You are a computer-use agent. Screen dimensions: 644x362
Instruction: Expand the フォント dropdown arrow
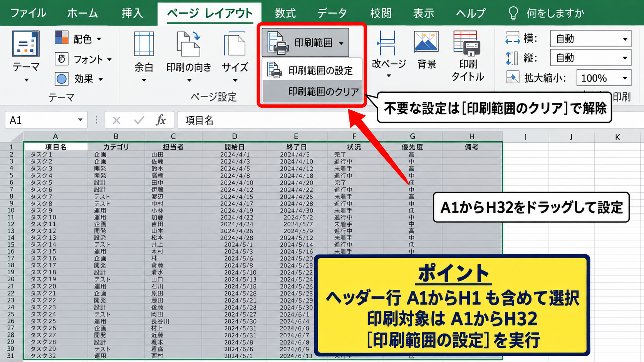[x=109, y=59]
